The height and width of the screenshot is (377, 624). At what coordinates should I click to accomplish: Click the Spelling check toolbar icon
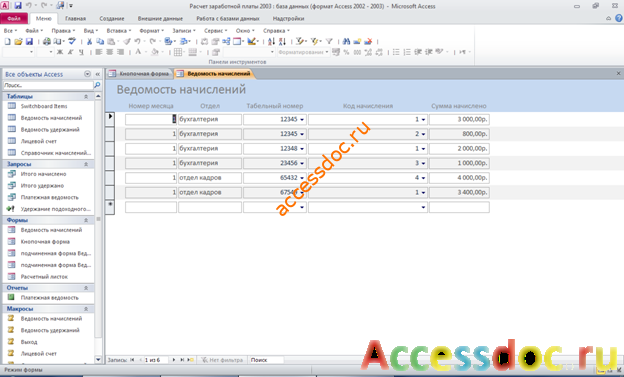coord(72,41)
